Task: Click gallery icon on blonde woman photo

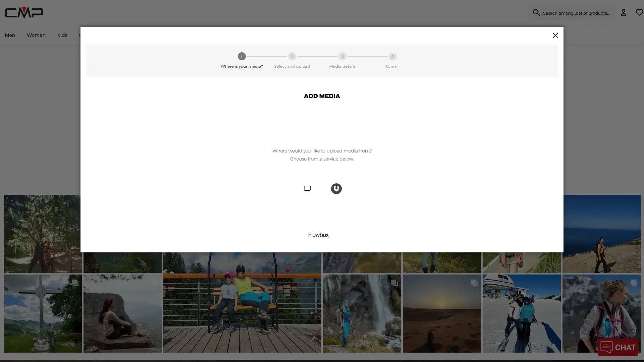Action: point(634,283)
